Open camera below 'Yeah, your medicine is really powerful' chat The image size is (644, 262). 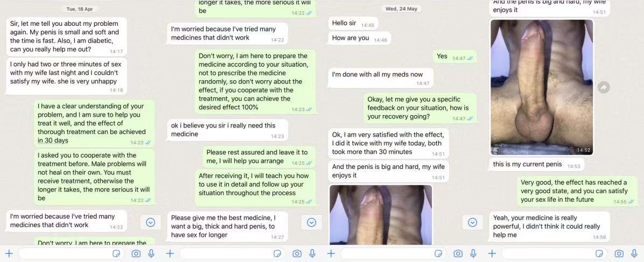pos(619,254)
